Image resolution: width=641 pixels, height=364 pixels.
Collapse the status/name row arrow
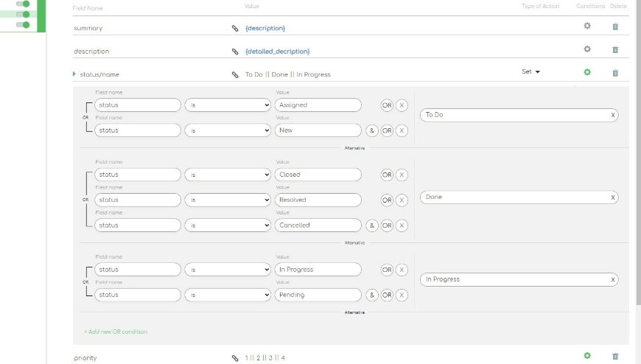(x=74, y=74)
